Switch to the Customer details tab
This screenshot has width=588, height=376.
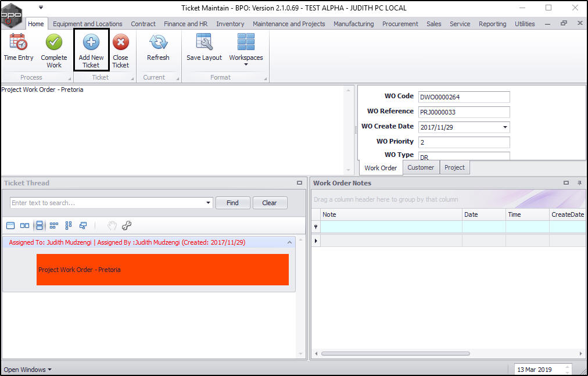click(x=421, y=167)
